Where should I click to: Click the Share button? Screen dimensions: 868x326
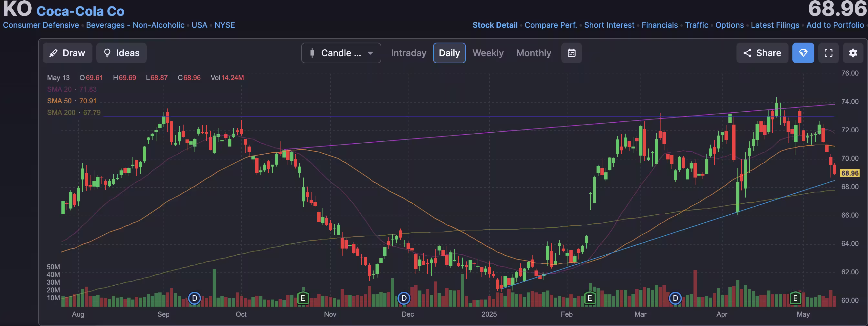(x=762, y=53)
